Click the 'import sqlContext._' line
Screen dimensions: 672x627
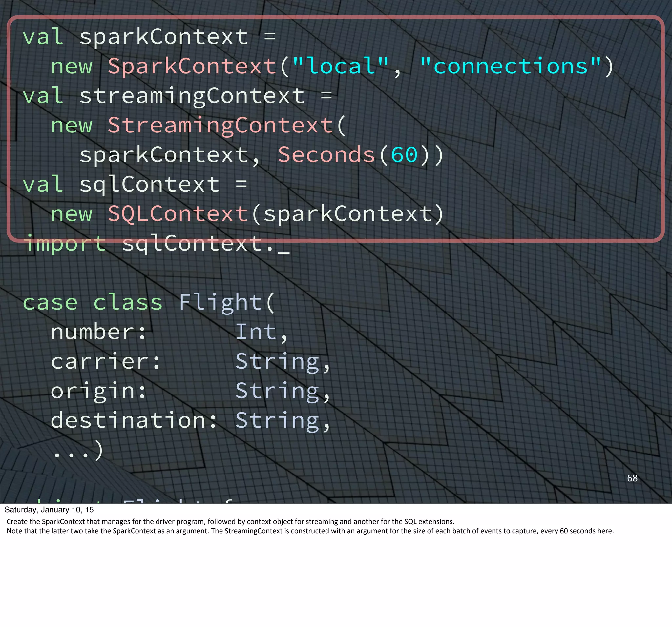[x=156, y=244]
